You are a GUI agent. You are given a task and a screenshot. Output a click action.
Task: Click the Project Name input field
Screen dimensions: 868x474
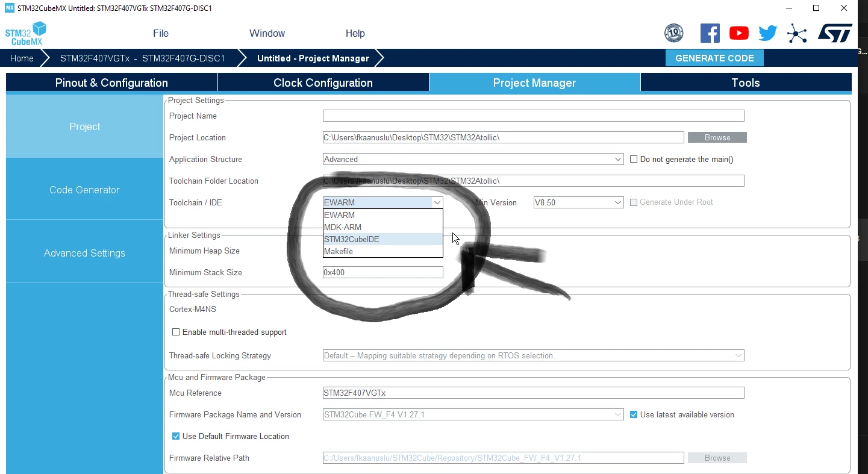pyautogui.click(x=534, y=116)
